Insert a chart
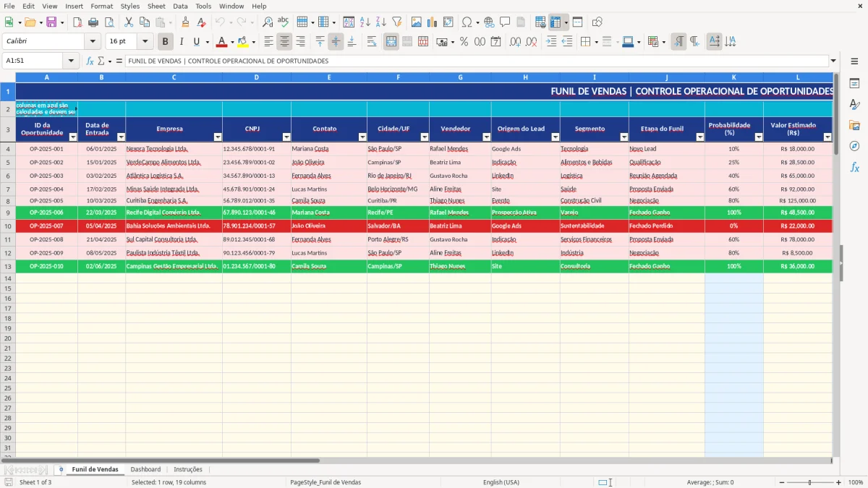The image size is (868, 488). [433, 22]
